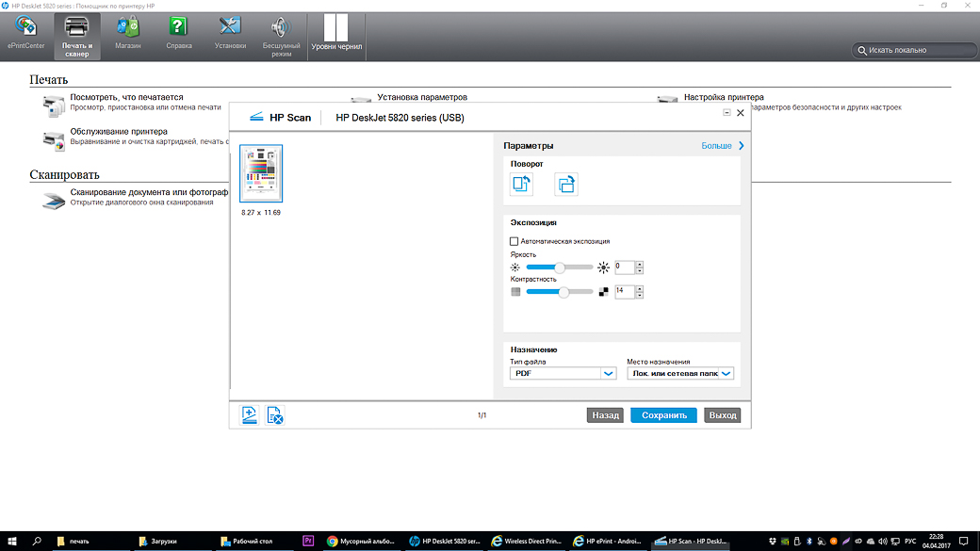Screen dimensions: 980x551
Task: Toggle Бесшумный режим quiet mode icon
Action: tap(281, 37)
